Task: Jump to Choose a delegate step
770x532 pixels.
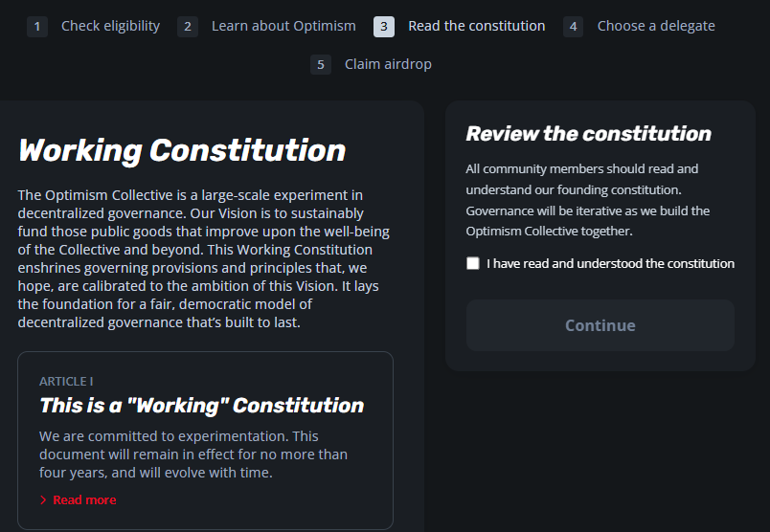Action: click(656, 26)
